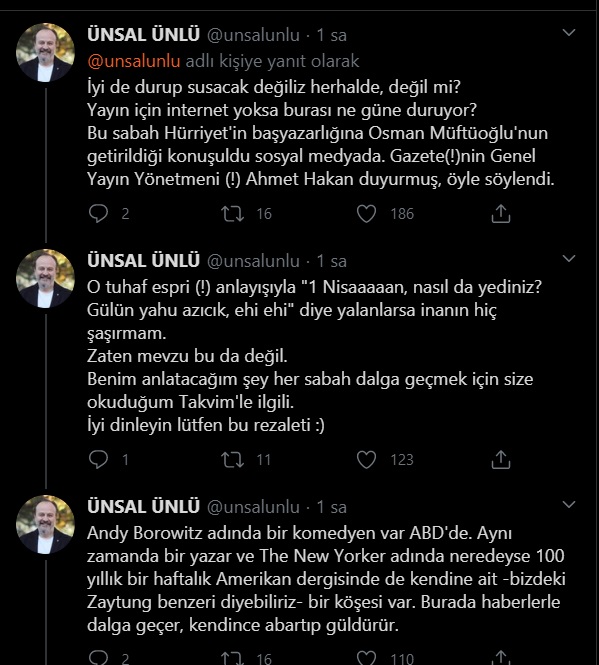This screenshot has height=665, width=599.
Task: Expand the second tweet's more-options chevron
Action: pyautogui.click(x=568, y=258)
